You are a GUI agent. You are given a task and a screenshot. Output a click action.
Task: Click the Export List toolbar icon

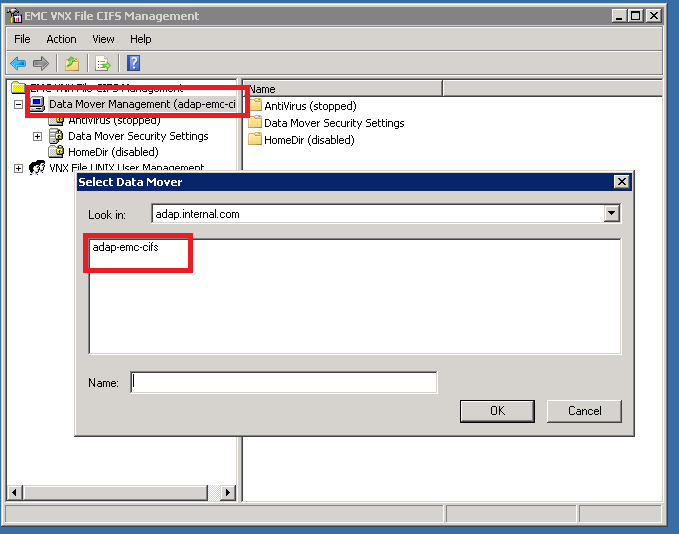click(103, 64)
